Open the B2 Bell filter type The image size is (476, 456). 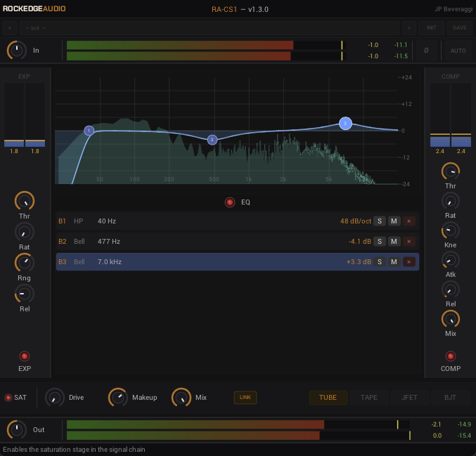[79, 242]
